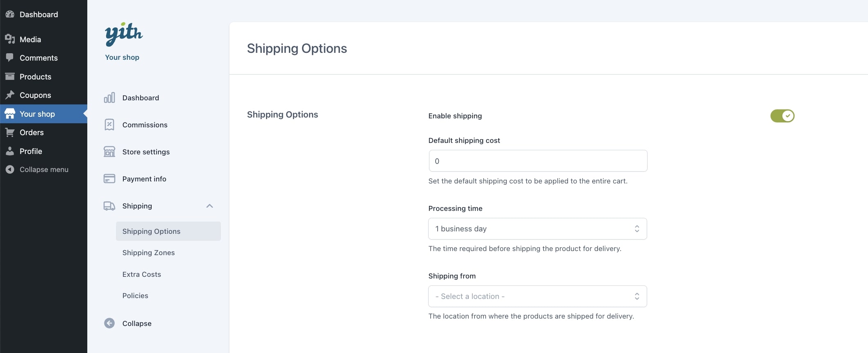The height and width of the screenshot is (353, 868).
Task: Toggle the Enable shipping switch
Action: coord(782,116)
